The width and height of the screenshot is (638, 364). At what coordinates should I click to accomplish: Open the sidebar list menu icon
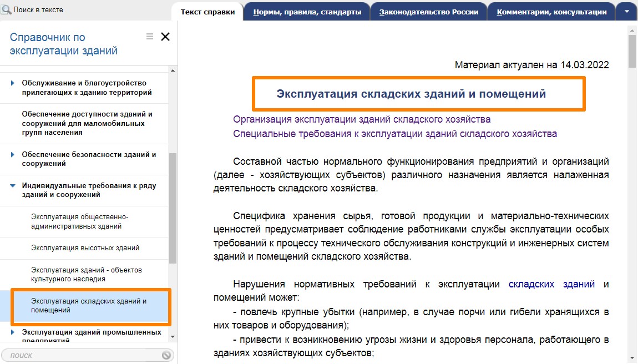[x=150, y=37]
